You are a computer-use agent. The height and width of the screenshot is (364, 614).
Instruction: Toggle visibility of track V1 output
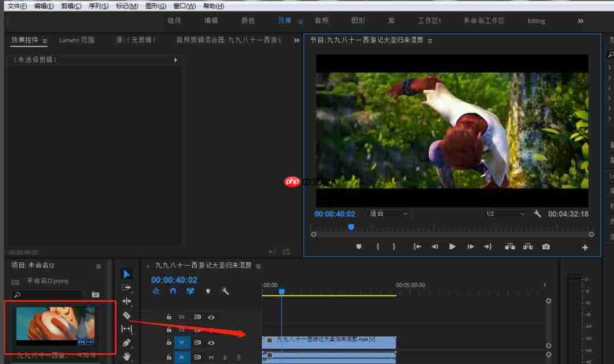pos(211,342)
